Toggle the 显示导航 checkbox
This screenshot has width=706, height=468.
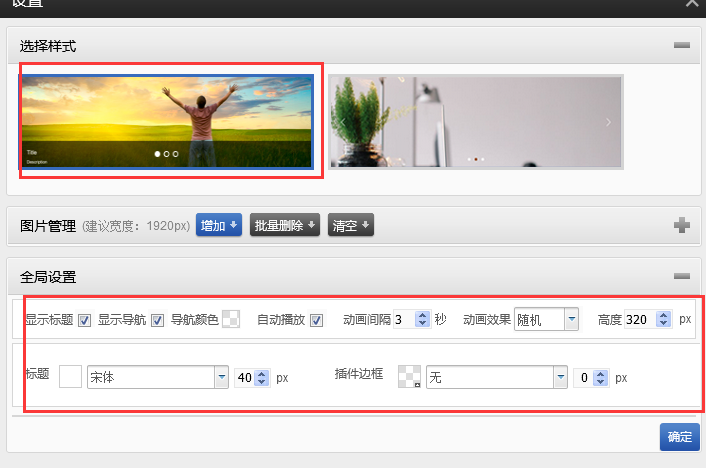tap(157, 320)
